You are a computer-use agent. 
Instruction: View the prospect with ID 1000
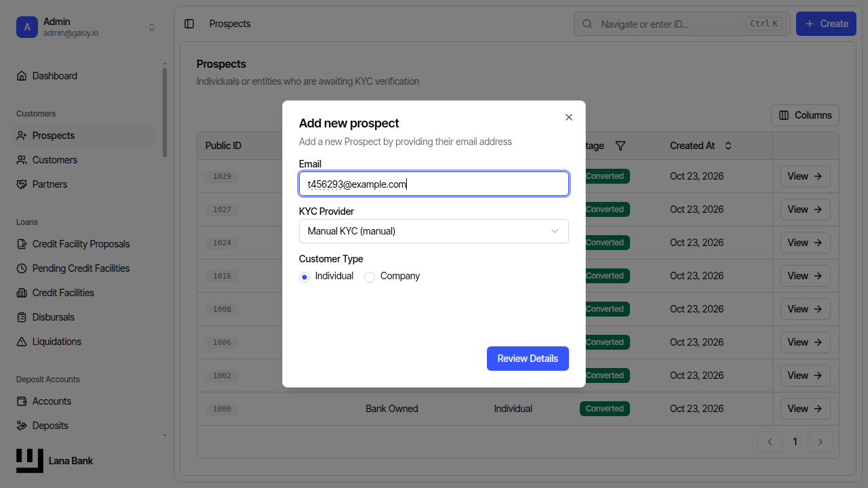click(x=805, y=409)
